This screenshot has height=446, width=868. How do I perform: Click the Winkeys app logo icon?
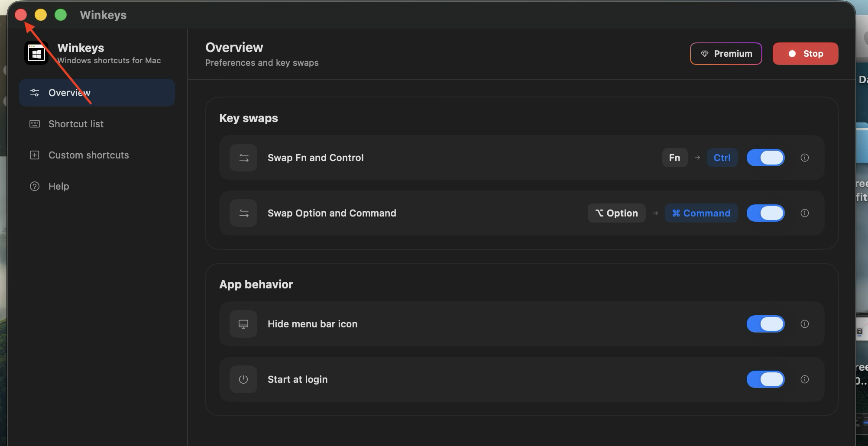[36, 54]
